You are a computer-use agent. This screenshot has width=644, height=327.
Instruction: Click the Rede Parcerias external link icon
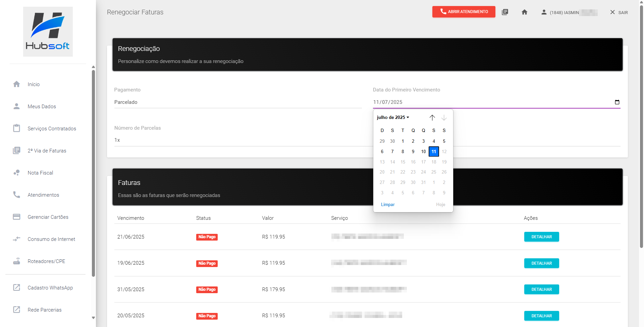[16, 310]
